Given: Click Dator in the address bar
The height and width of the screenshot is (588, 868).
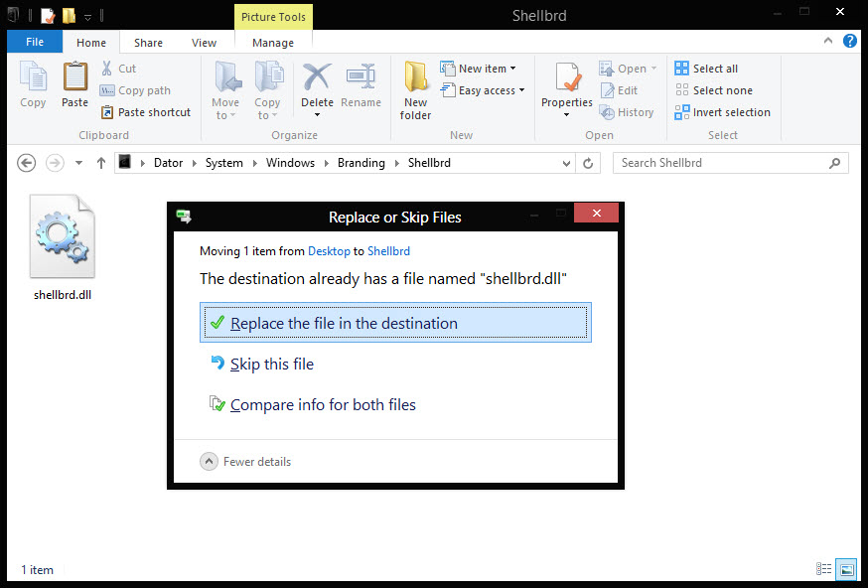Looking at the screenshot, I should pyautogui.click(x=168, y=163).
